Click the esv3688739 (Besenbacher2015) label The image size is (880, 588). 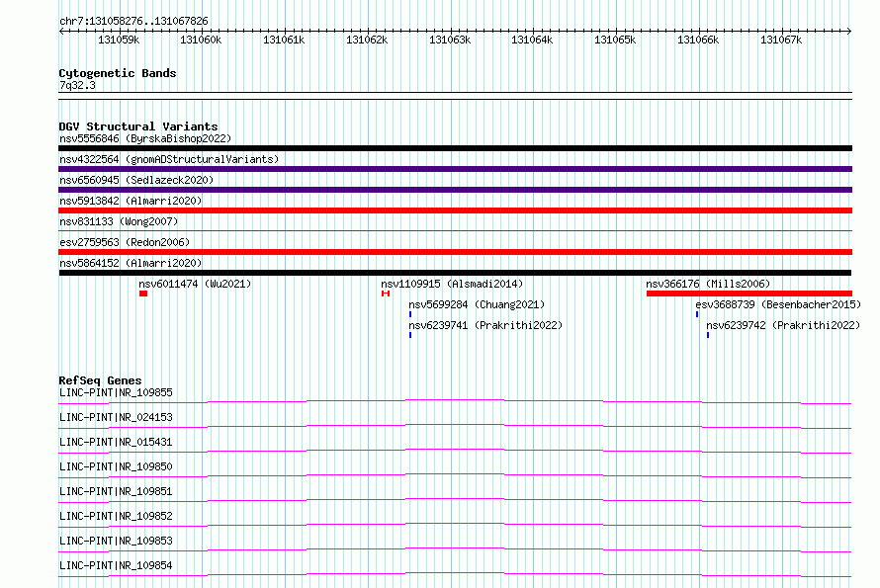point(778,304)
